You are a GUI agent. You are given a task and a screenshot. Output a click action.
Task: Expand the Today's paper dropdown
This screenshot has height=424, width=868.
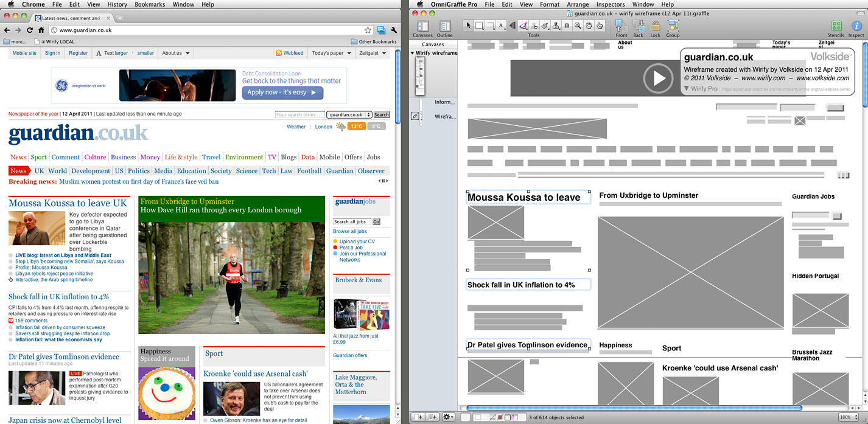[332, 53]
